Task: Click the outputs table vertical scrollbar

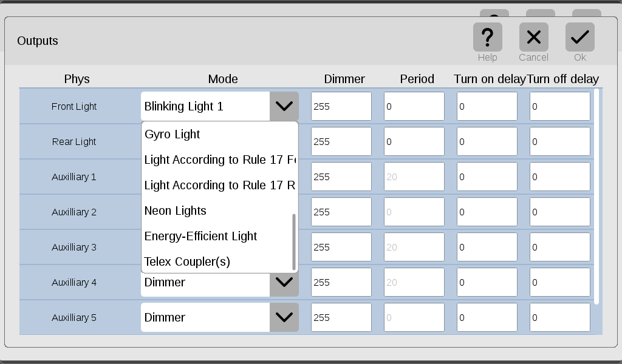Action: click(596, 197)
